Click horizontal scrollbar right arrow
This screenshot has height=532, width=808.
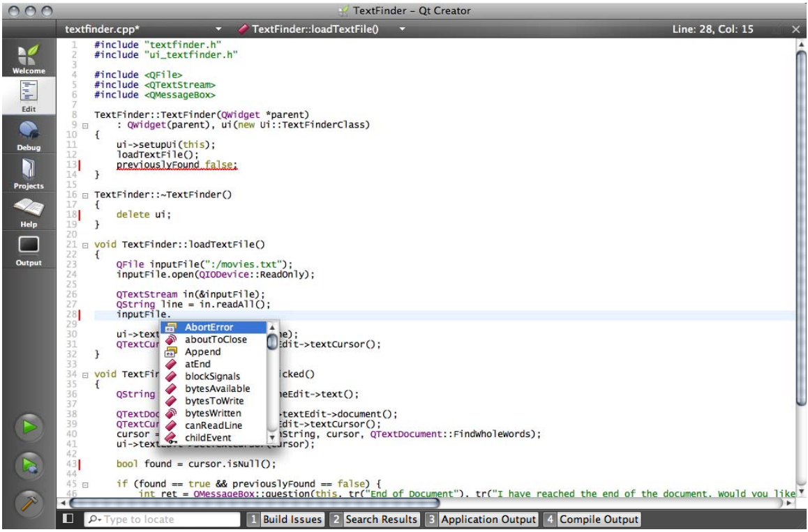coord(789,503)
